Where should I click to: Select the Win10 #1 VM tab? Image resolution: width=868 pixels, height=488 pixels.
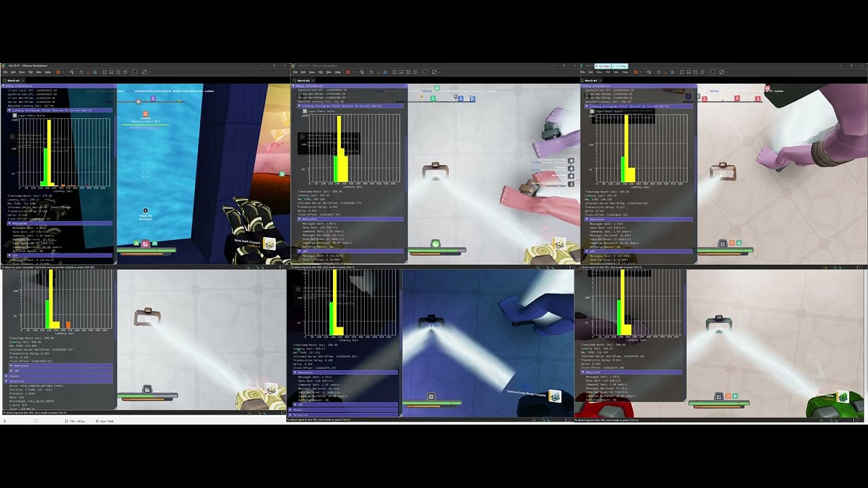pos(13,81)
